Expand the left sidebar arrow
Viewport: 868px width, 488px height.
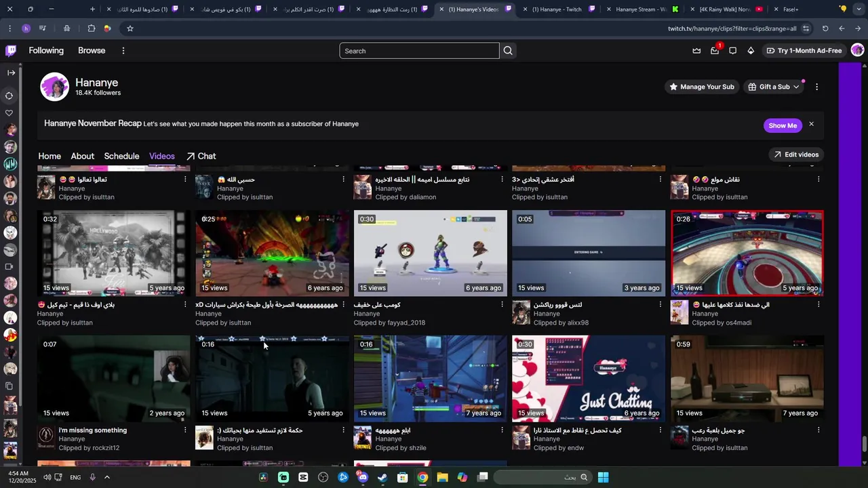coord(11,73)
